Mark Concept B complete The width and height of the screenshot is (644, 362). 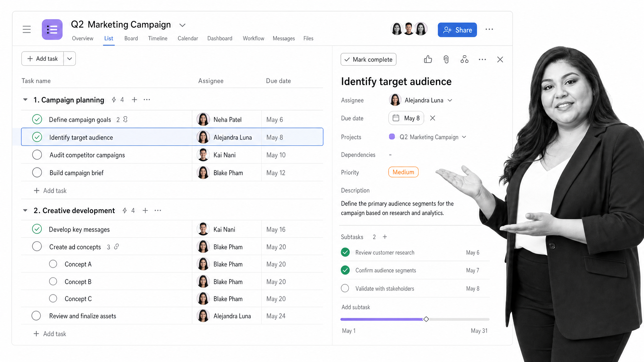tap(53, 281)
